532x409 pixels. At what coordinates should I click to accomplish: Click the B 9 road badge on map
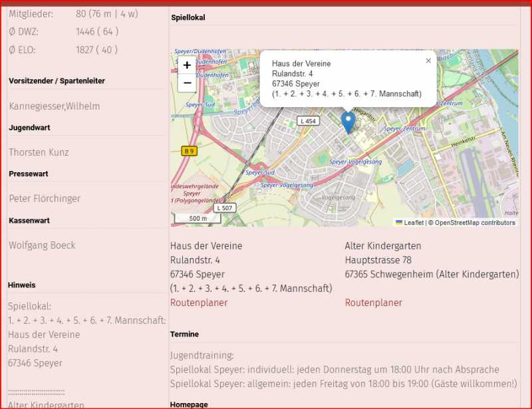click(x=190, y=151)
